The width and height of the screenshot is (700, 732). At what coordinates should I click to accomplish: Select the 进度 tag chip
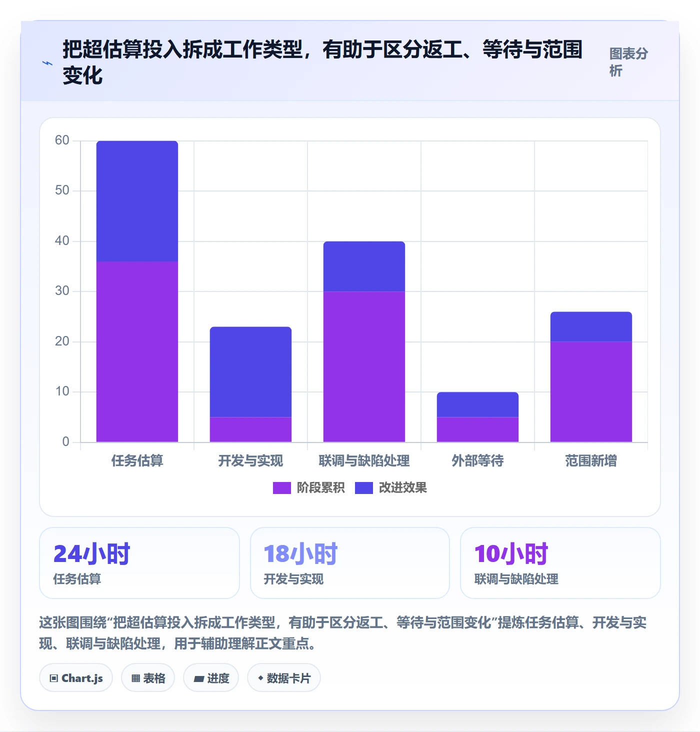coord(211,678)
